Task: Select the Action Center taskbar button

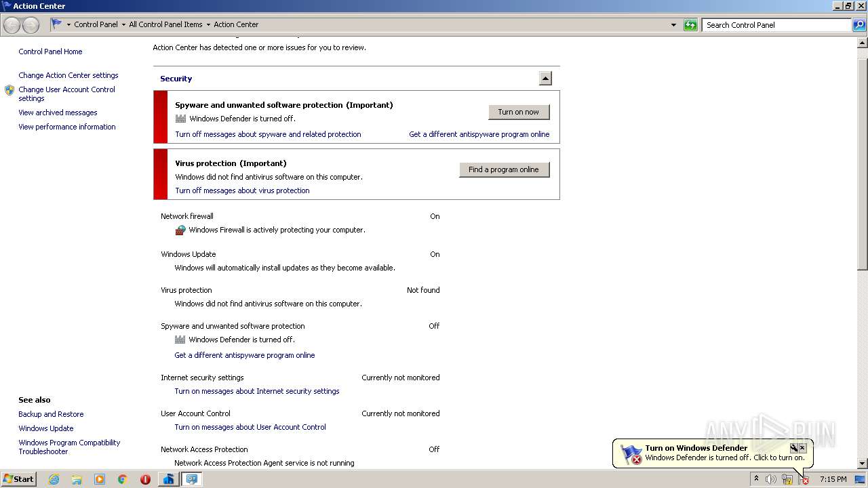Action: 192,479
